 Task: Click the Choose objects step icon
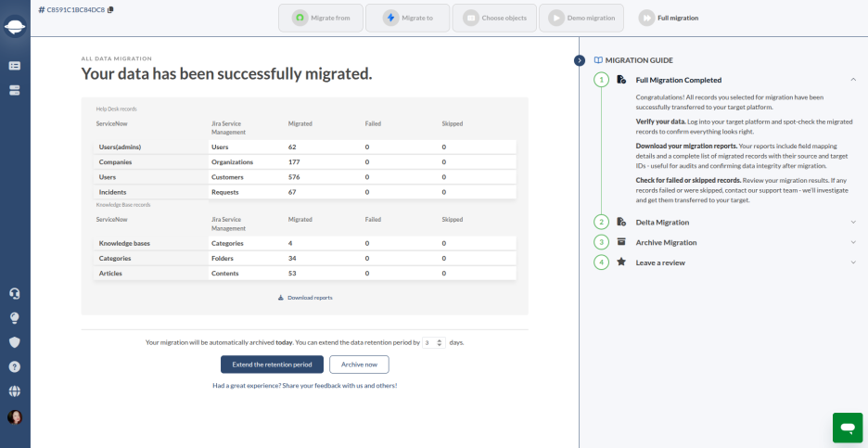click(471, 18)
